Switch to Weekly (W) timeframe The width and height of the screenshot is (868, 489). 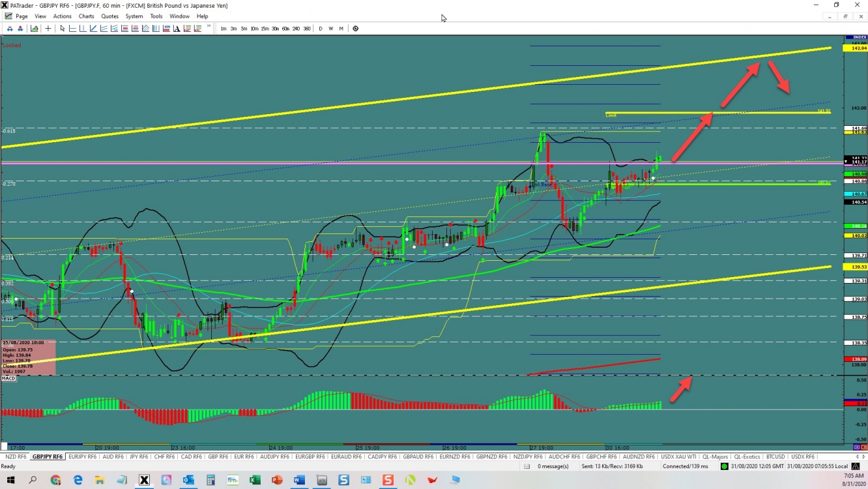pyautogui.click(x=331, y=29)
